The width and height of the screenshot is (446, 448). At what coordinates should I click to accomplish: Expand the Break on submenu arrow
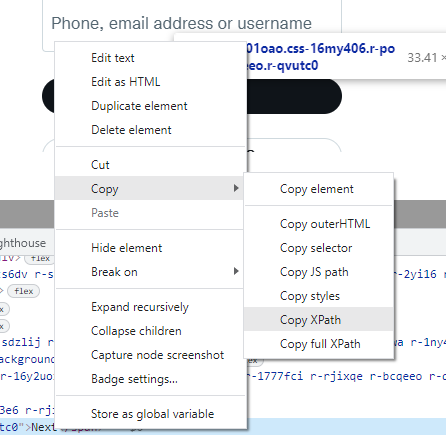coord(236,271)
